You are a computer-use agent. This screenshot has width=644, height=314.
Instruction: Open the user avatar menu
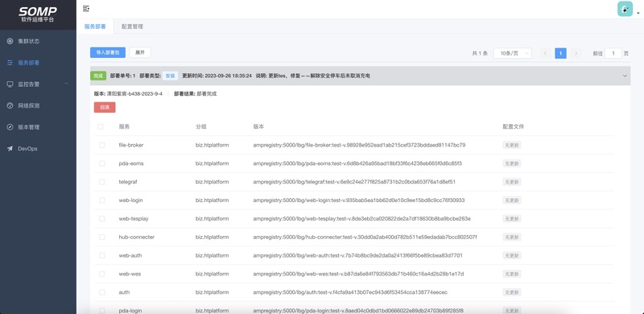(x=625, y=9)
